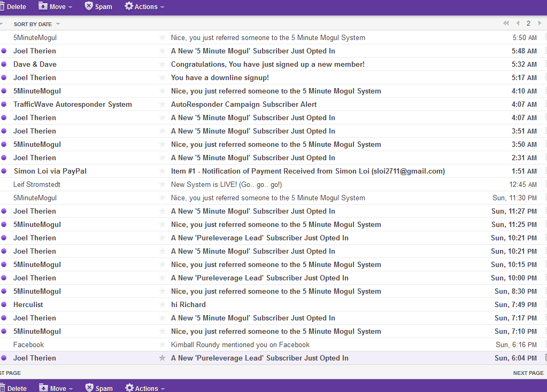This screenshot has width=547, height=392.
Task: Open the select-all dropdown left of Sort By Date
Action: point(2,24)
